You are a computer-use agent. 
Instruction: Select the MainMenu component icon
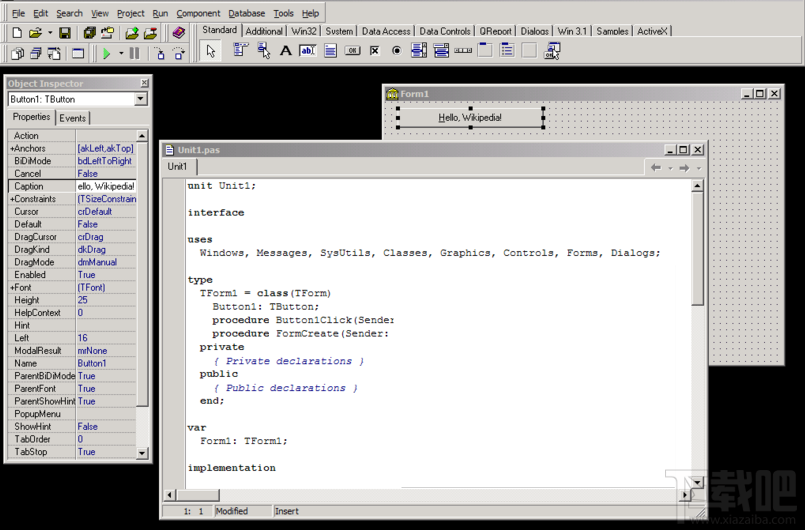tap(240, 50)
